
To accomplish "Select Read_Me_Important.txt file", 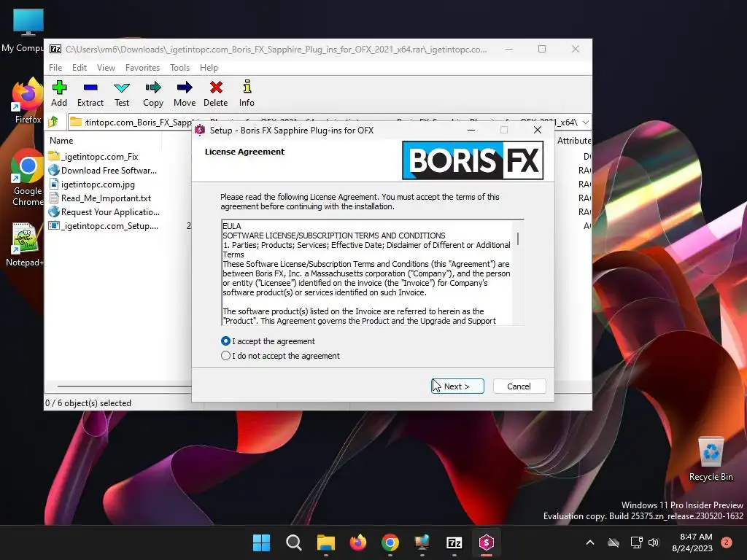I will point(106,198).
